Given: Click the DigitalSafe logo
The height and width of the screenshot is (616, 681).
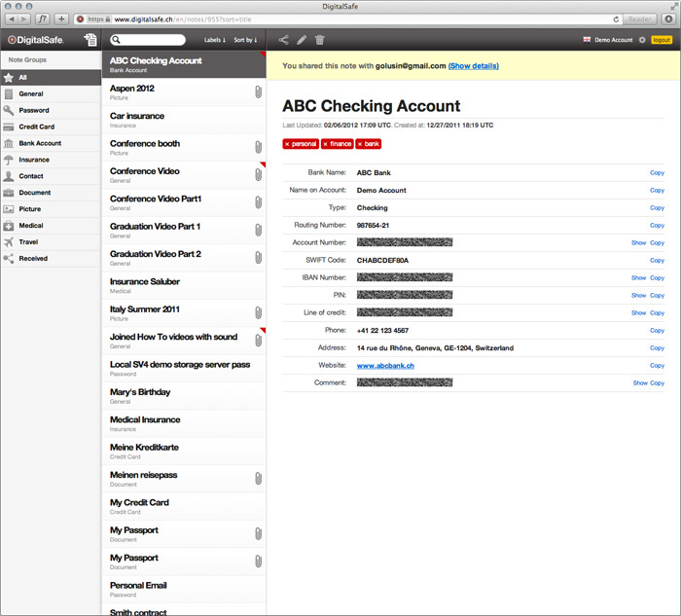Looking at the screenshot, I should 36,40.
